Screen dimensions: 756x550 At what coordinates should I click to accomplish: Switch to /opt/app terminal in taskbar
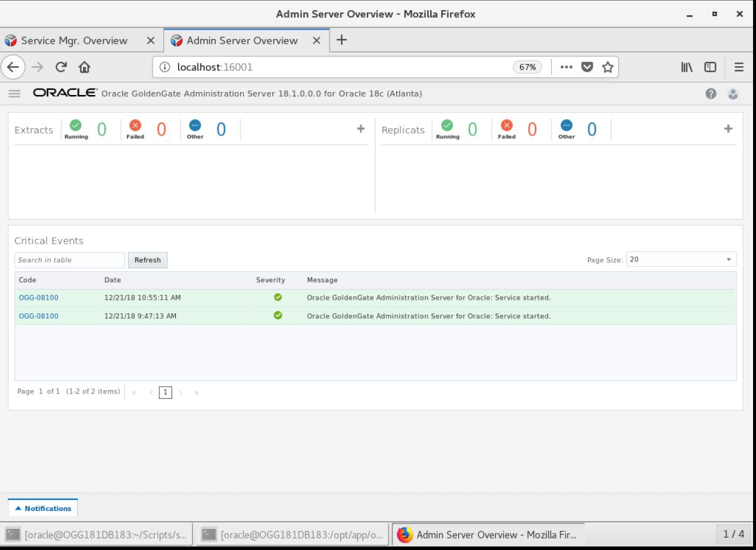292,535
